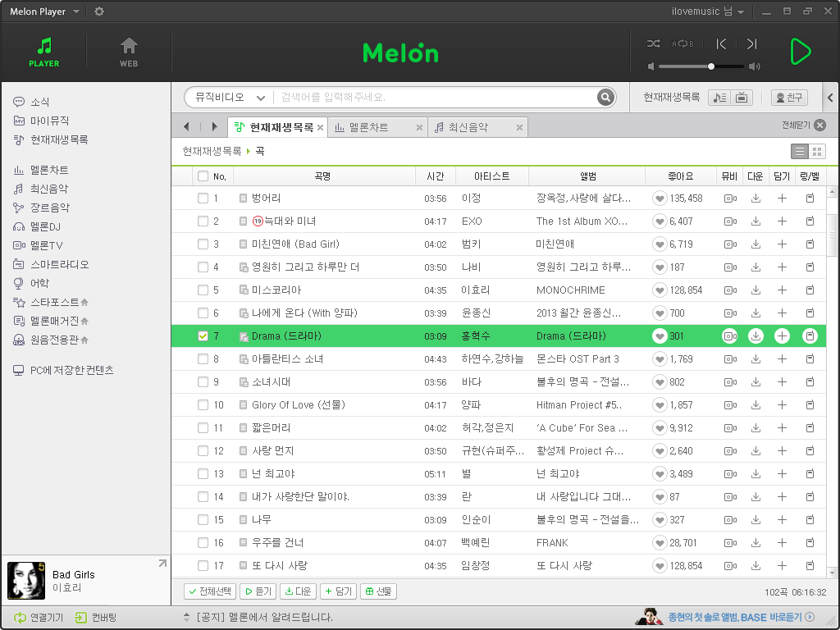Toggle the select-all header checkbox
Viewport: 840px width, 630px height.
coord(203,176)
